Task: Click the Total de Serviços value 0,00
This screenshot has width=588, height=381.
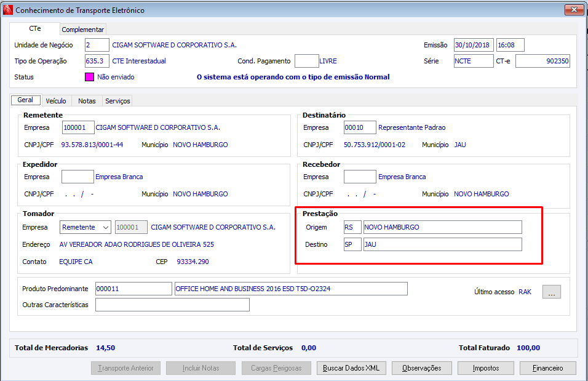Action: tap(309, 348)
